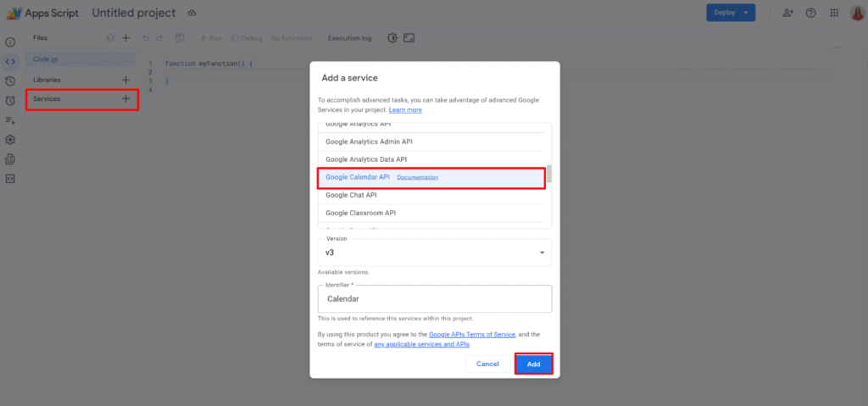
Task: Click the Add button
Action: point(533,364)
